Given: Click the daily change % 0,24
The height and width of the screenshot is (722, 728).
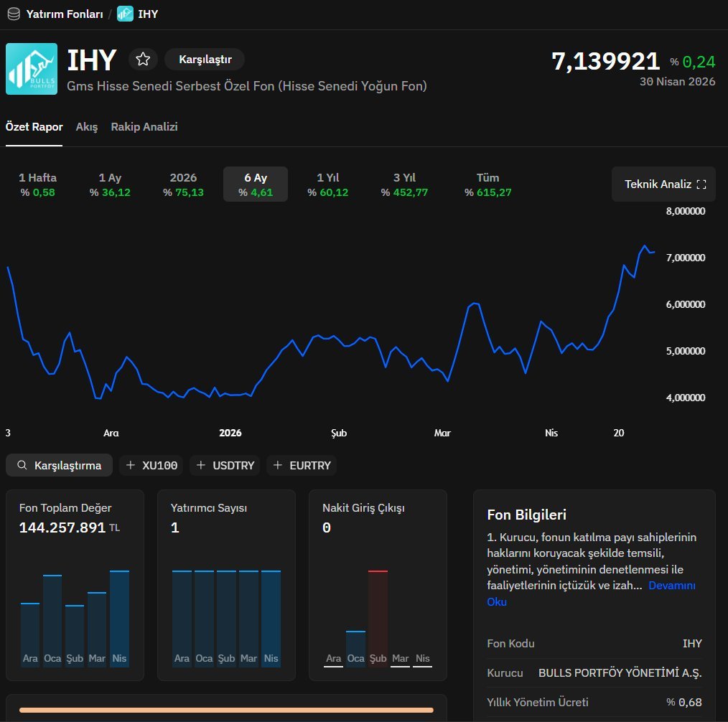Looking at the screenshot, I should coord(692,62).
